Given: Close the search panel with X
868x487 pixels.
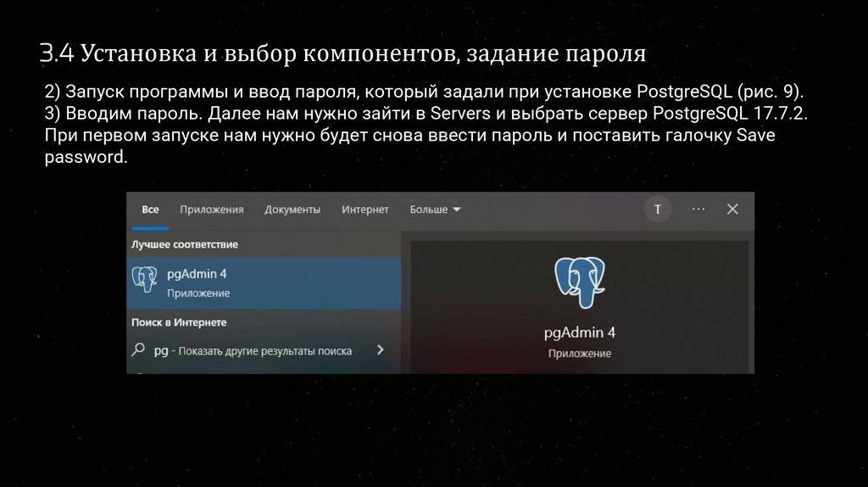Looking at the screenshot, I should (732, 209).
